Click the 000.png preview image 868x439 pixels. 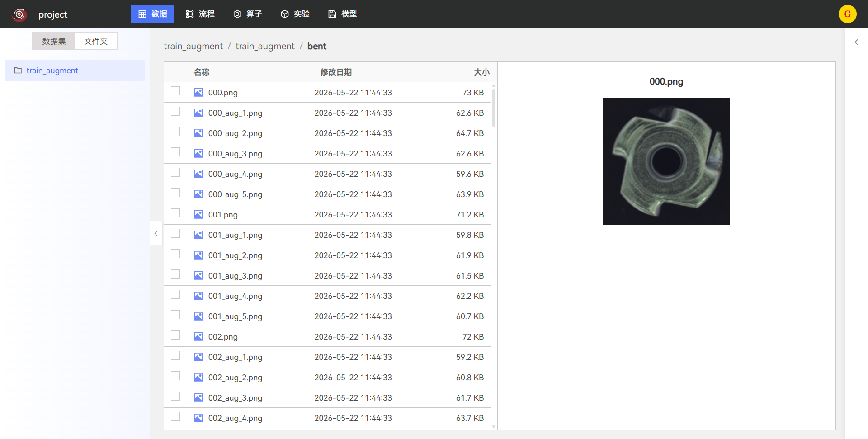coord(666,161)
